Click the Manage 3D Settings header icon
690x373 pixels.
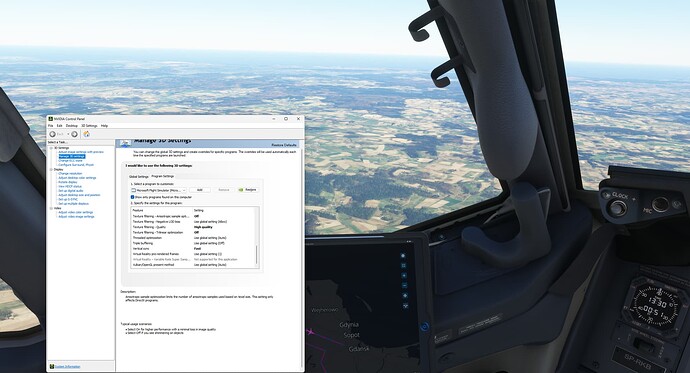(x=125, y=143)
